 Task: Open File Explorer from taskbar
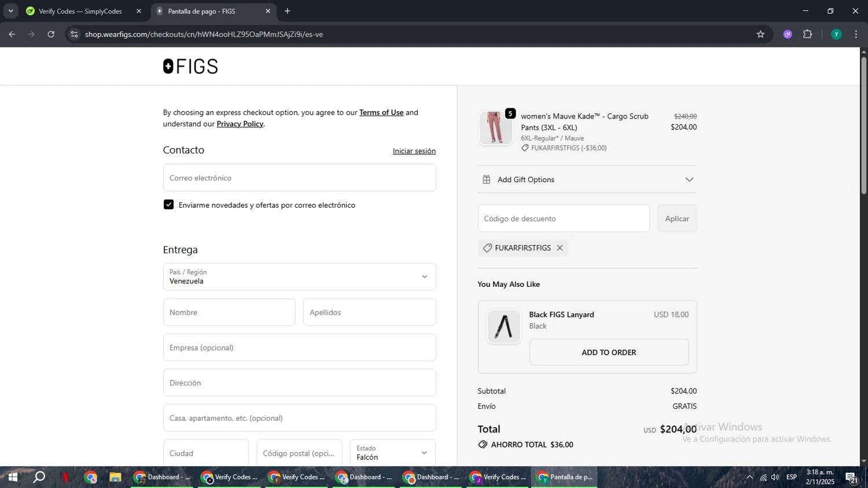click(115, 478)
